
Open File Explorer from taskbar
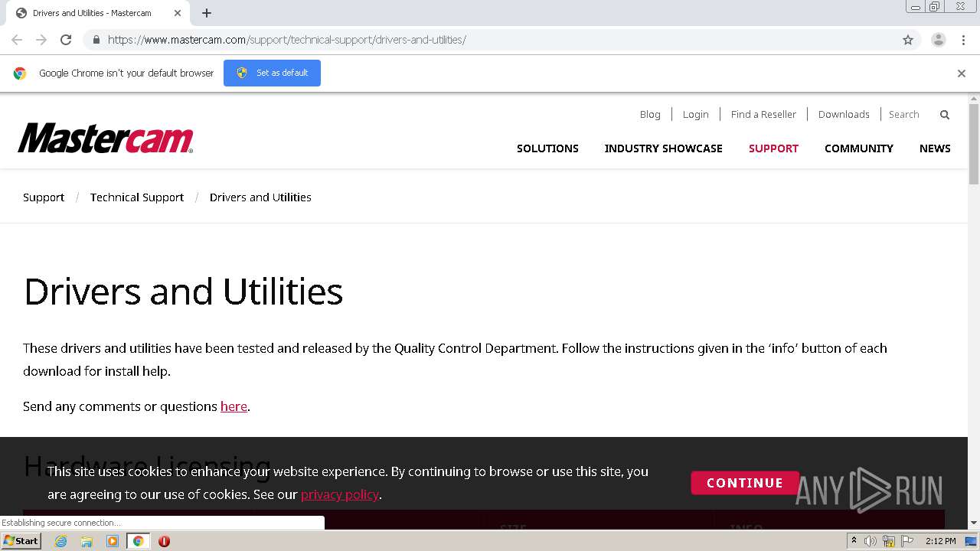pyautogui.click(x=87, y=541)
